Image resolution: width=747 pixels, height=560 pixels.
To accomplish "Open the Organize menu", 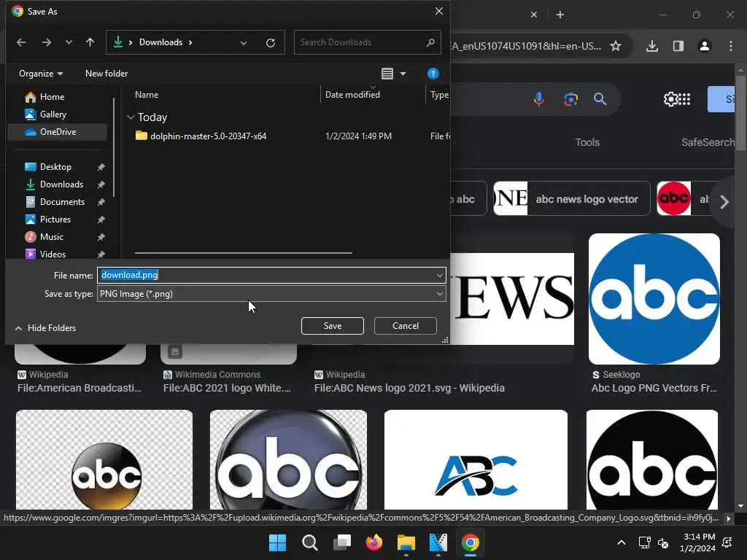I will [41, 74].
